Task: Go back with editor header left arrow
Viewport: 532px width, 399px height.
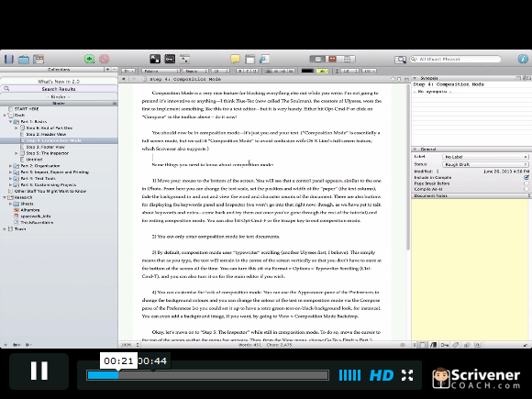Action: pos(124,79)
